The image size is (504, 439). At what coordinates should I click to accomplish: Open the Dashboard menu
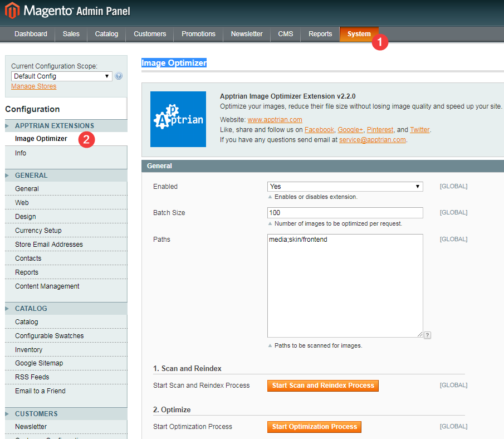tap(31, 34)
